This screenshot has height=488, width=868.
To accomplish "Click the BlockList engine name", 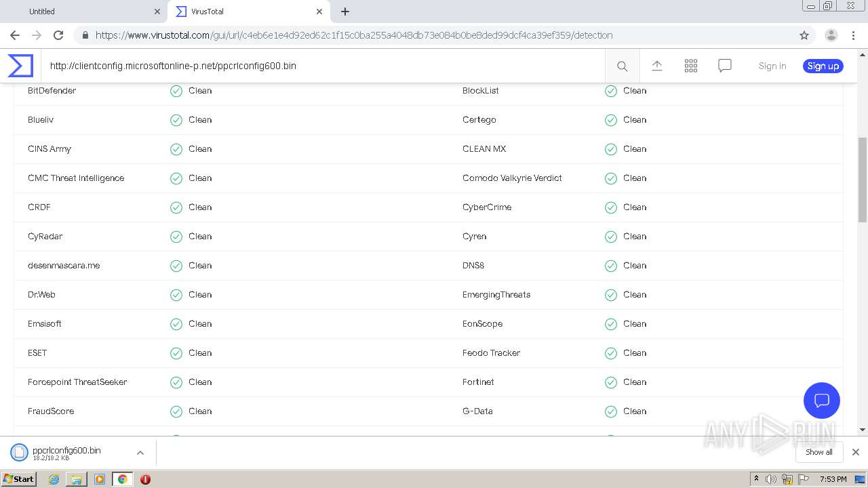I will pyautogui.click(x=481, y=91).
